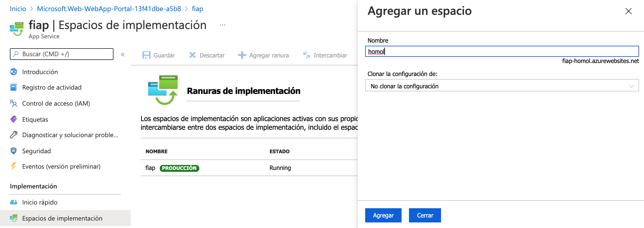Click the magnifier icon in search box

tap(16, 54)
